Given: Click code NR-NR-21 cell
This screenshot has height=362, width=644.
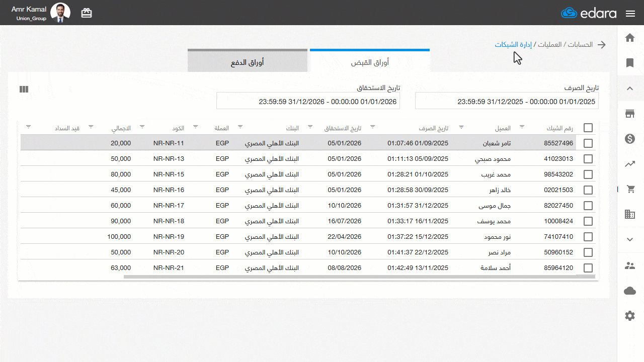Looking at the screenshot, I should click(169, 268).
